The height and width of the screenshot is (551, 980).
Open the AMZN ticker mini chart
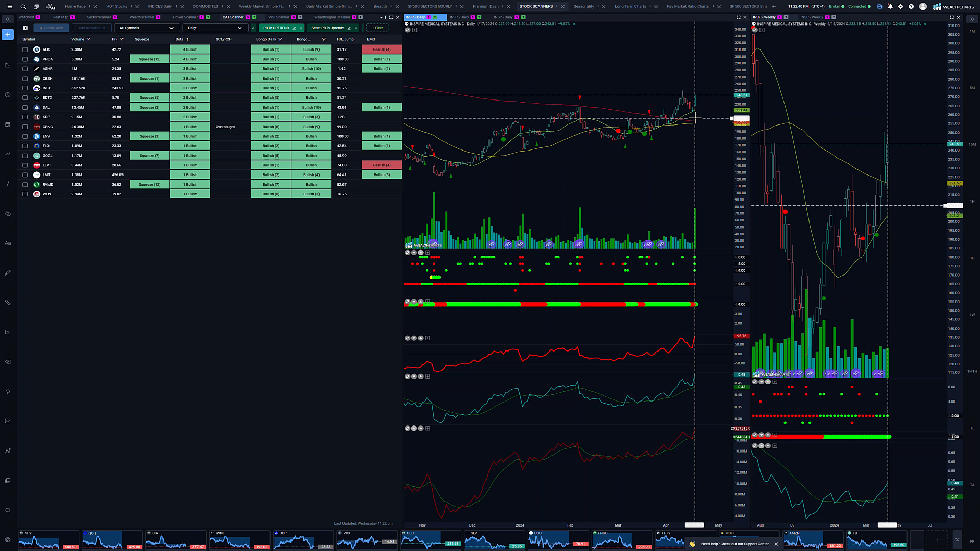(x=813, y=540)
